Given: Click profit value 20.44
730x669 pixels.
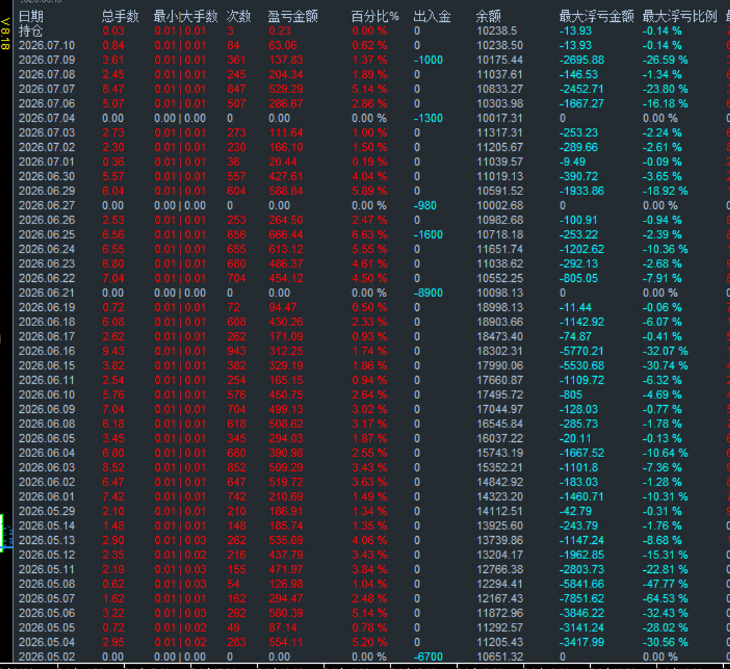Looking at the screenshot, I should [x=283, y=162].
